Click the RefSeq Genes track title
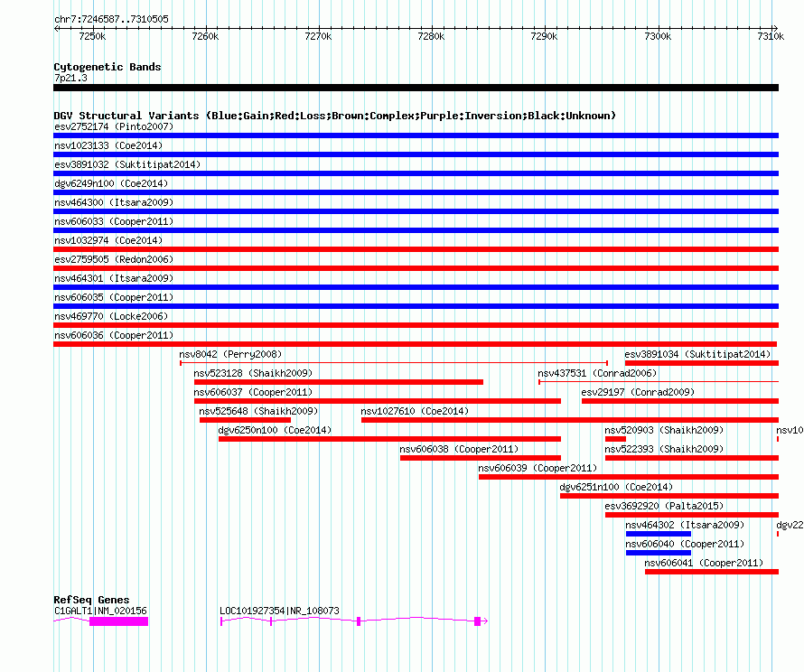The width and height of the screenshot is (804, 672). click(91, 600)
